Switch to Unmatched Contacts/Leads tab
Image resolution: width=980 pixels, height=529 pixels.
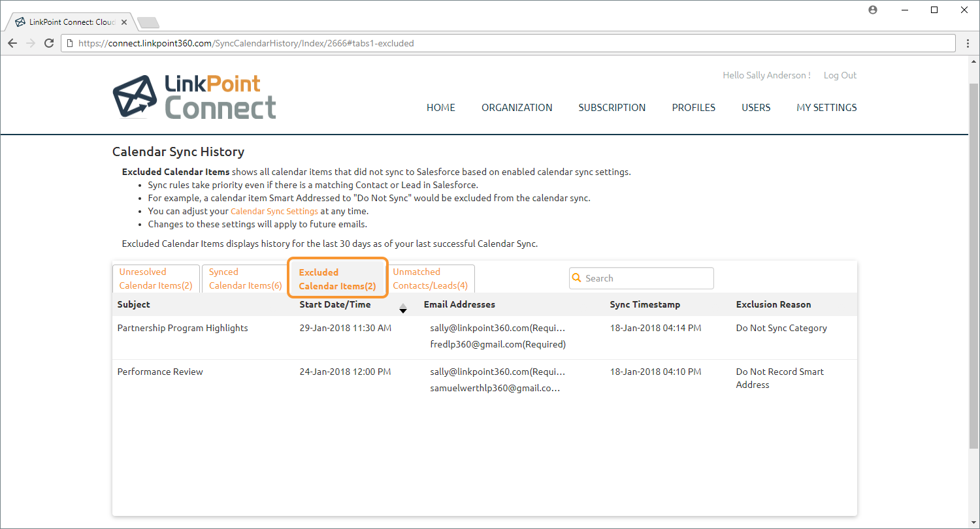point(431,279)
